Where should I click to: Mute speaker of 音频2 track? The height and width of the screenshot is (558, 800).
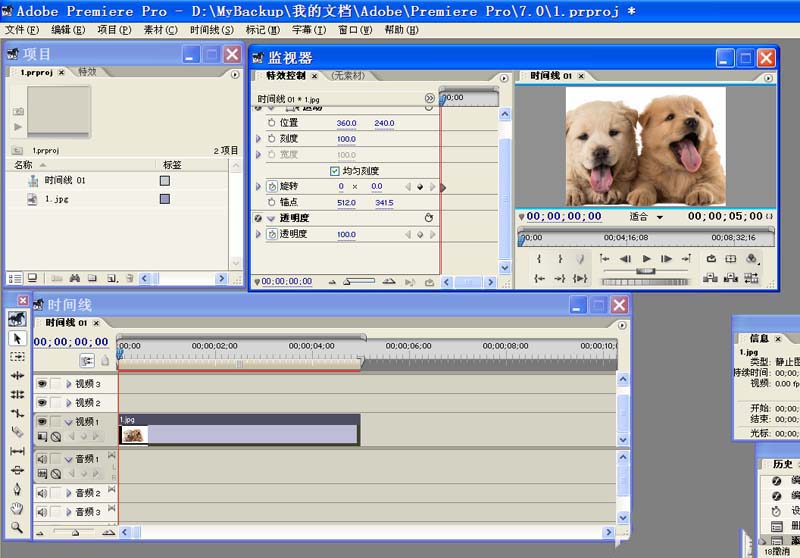(x=42, y=493)
